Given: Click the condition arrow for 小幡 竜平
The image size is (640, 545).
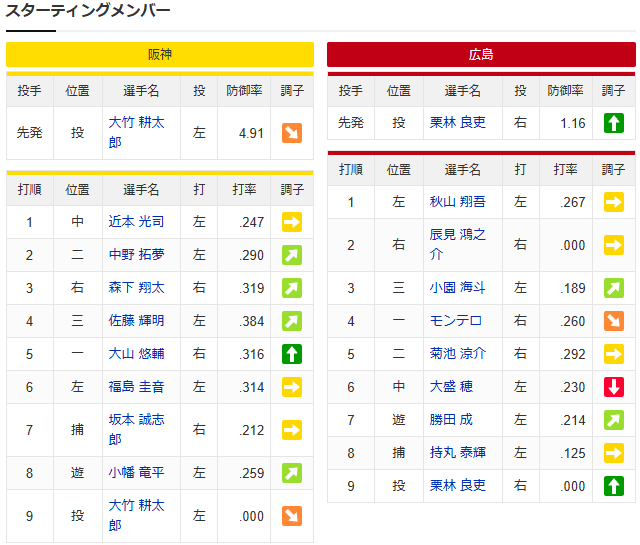Looking at the screenshot, I should click(x=292, y=473).
